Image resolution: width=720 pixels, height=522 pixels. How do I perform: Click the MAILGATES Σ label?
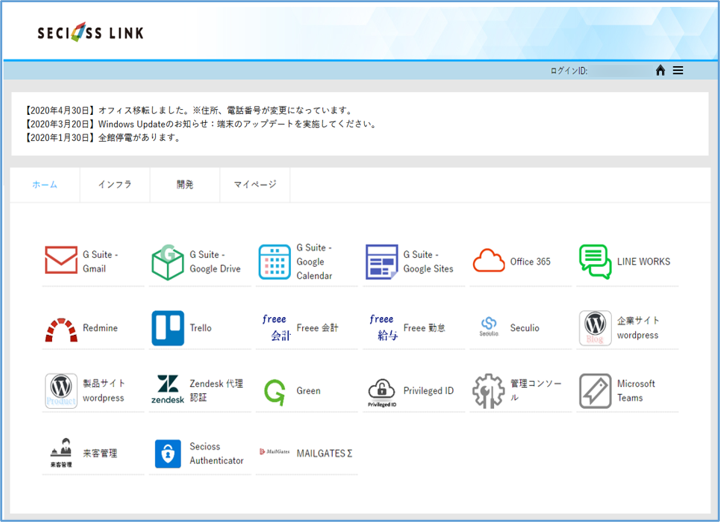click(324, 453)
